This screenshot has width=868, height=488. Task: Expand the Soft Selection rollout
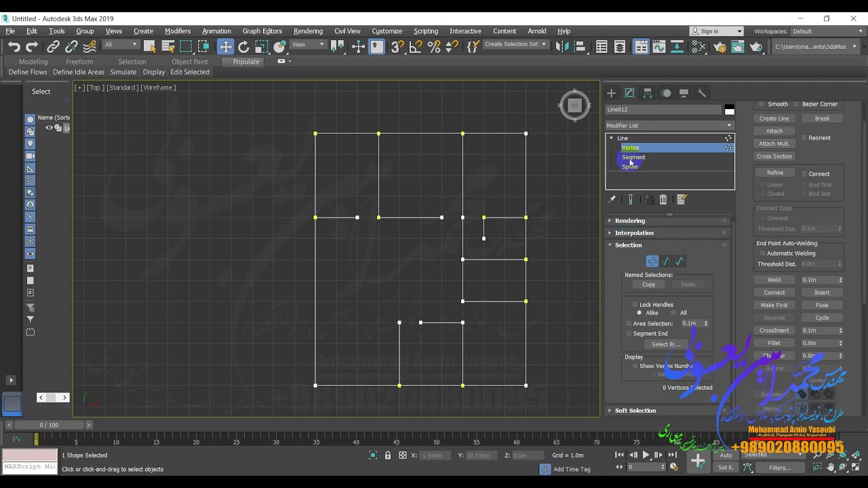pos(669,410)
